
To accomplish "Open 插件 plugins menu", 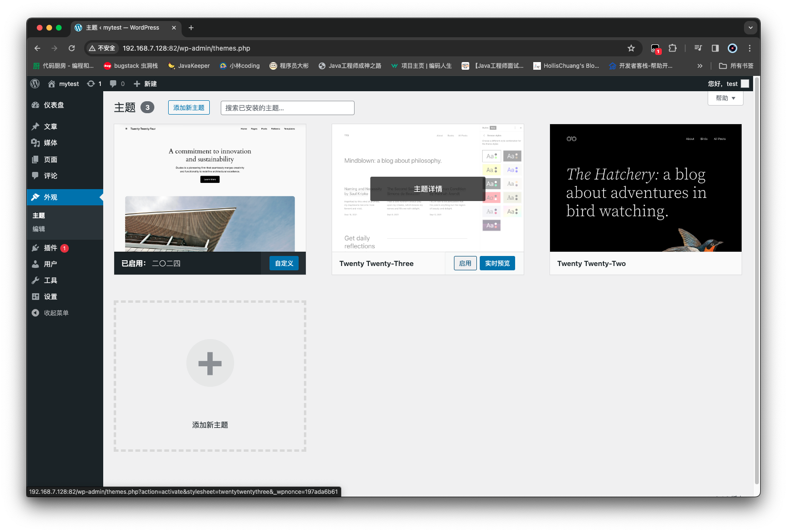I will (65, 248).
